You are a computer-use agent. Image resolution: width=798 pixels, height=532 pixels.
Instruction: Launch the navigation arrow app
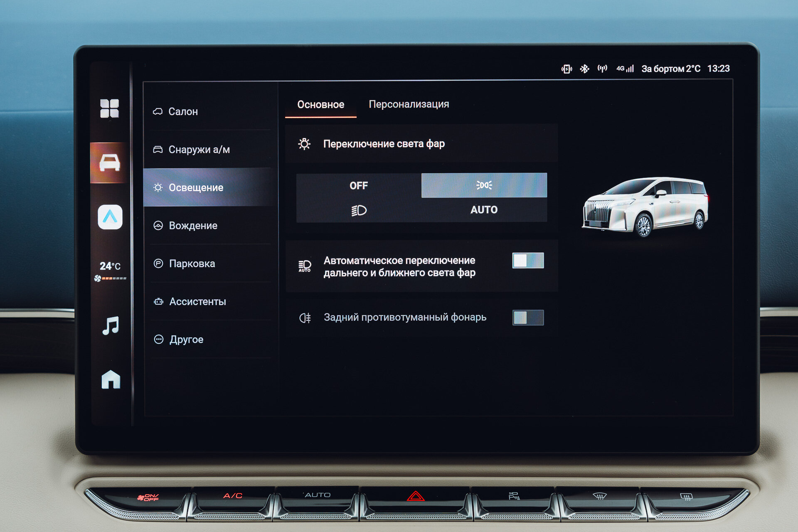[110, 217]
